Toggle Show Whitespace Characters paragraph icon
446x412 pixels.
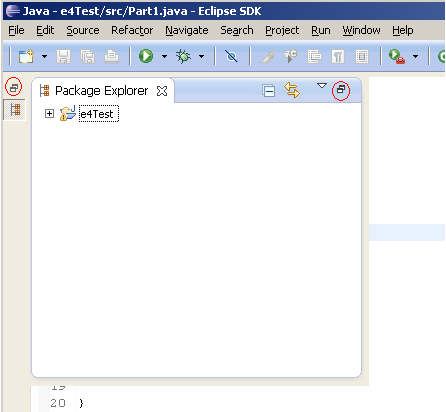tap(338, 57)
